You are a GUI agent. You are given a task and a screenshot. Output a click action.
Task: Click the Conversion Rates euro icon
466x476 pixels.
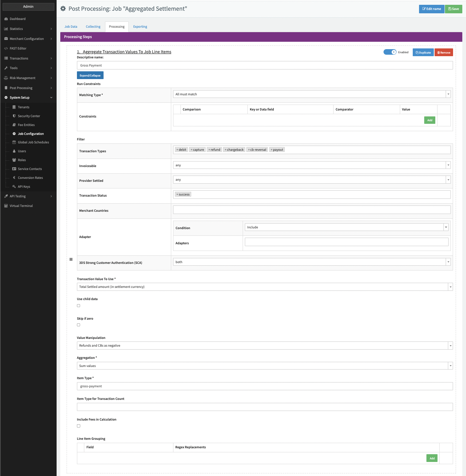click(14, 178)
